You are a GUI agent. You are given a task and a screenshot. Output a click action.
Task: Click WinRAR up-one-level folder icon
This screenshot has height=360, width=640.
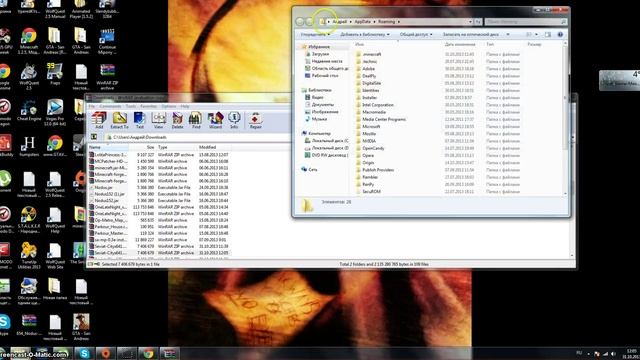(94, 137)
